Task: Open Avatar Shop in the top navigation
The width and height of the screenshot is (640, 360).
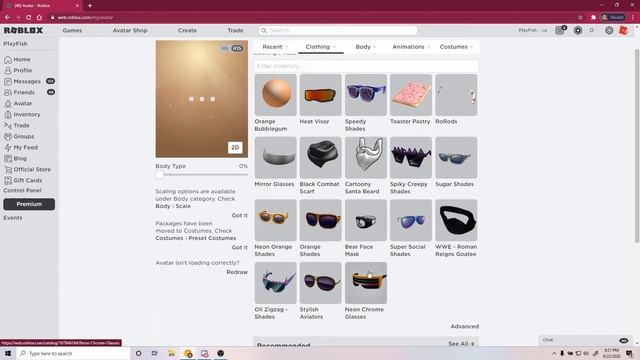Action: tap(130, 31)
